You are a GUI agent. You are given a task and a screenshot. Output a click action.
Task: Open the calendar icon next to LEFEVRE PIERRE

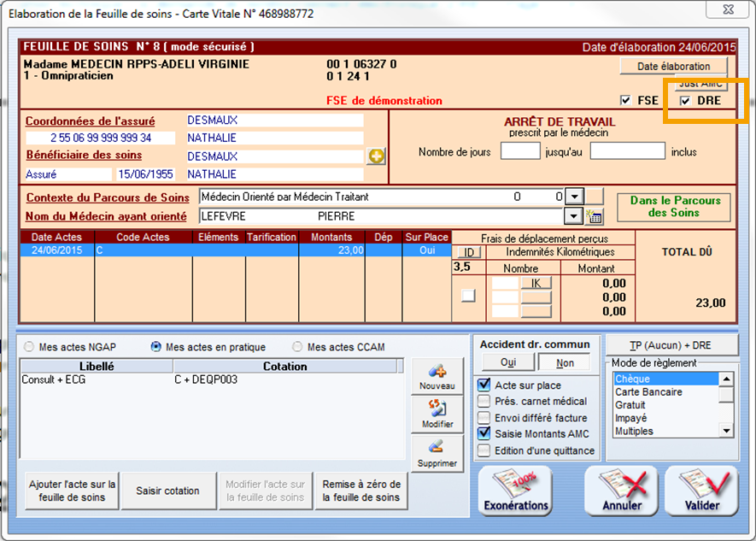(x=595, y=217)
